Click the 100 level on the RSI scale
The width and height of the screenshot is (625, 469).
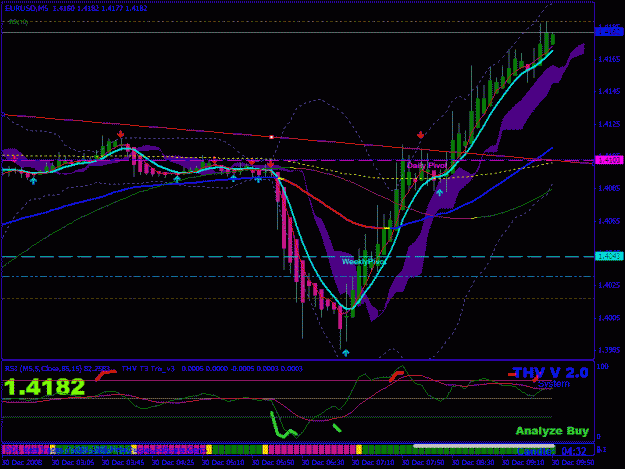tap(603, 366)
